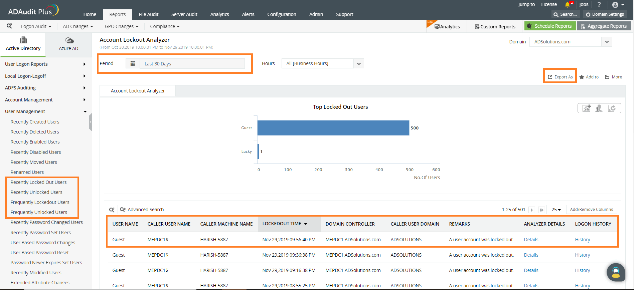Image resolution: width=644 pixels, height=291 pixels.
Task: Click the refresh chart icon
Action: (612, 108)
